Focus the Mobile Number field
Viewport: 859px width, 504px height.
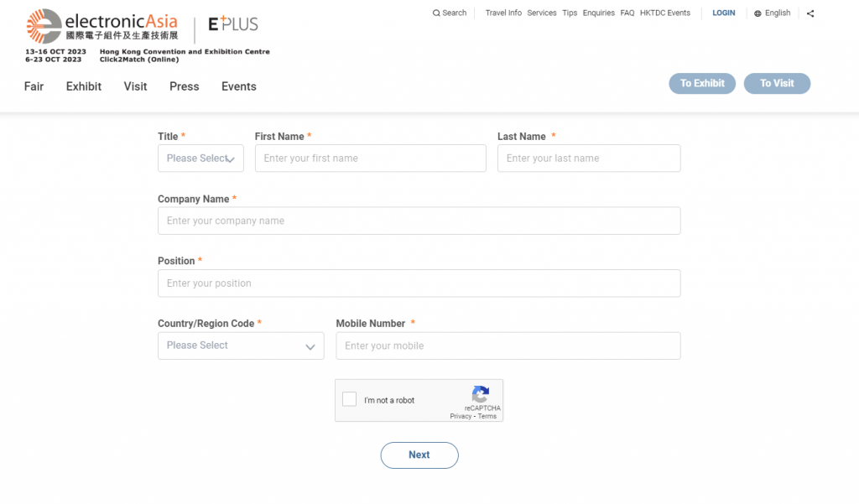pos(508,346)
